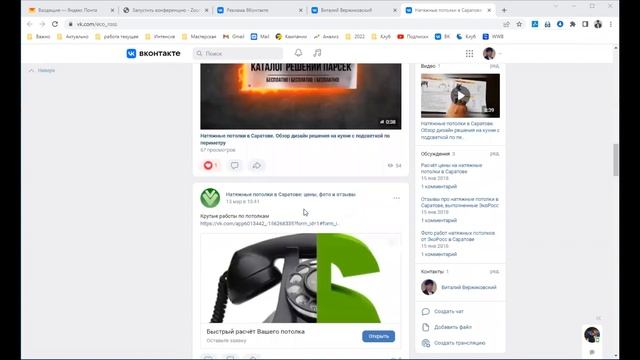This screenshot has height=360, width=640.
Task: Go back up with the Наверх link
Action: point(42,71)
